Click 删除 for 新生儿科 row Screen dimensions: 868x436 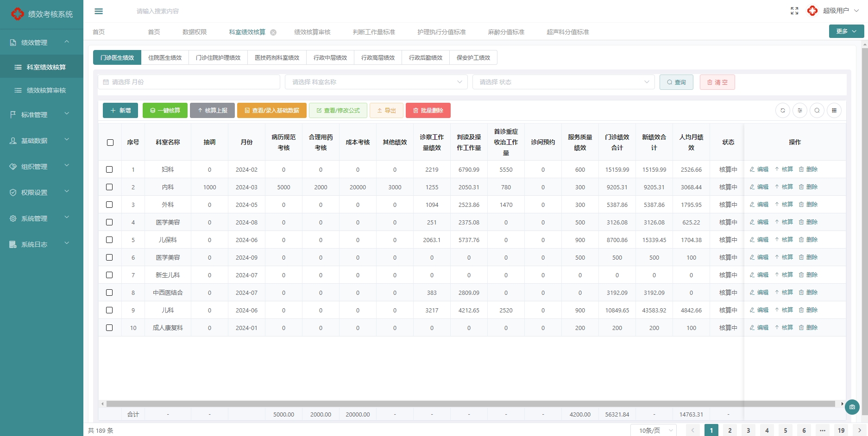tap(808, 275)
